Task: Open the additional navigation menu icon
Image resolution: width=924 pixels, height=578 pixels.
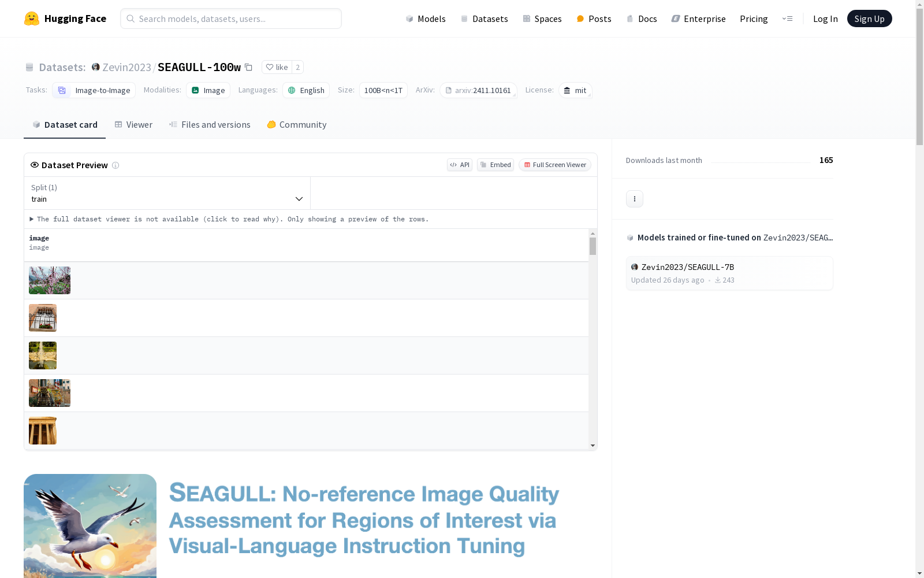Action: pyautogui.click(x=787, y=18)
